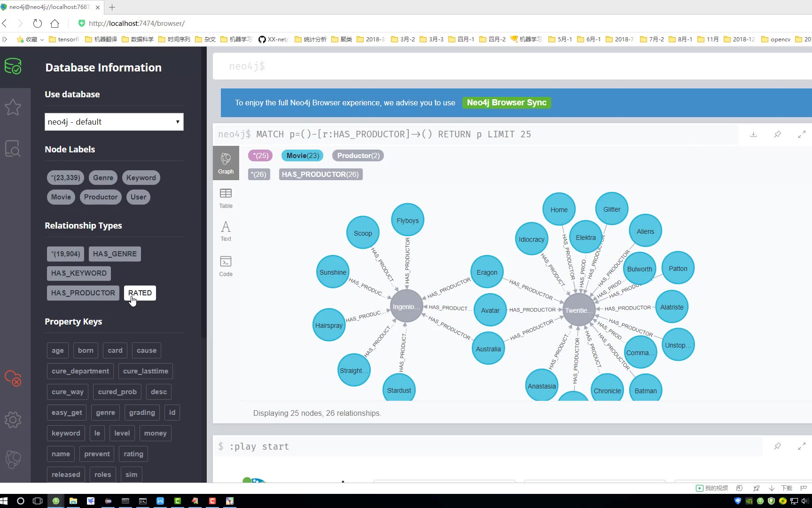Open the About Neo4j sidebar icon
The width and height of the screenshot is (812, 508).
click(13, 460)
